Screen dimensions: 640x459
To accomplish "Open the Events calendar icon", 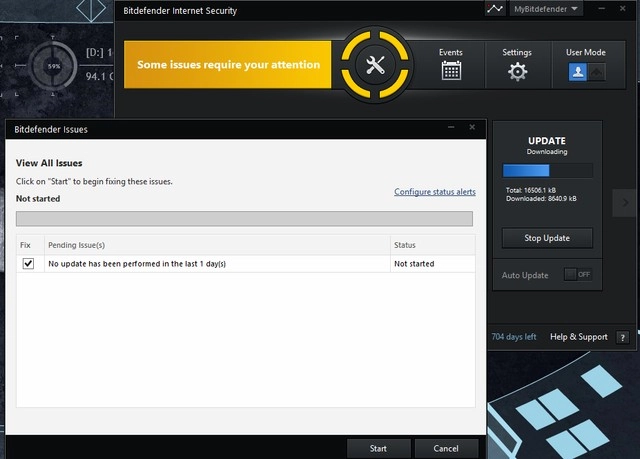I will pos(451,71).
